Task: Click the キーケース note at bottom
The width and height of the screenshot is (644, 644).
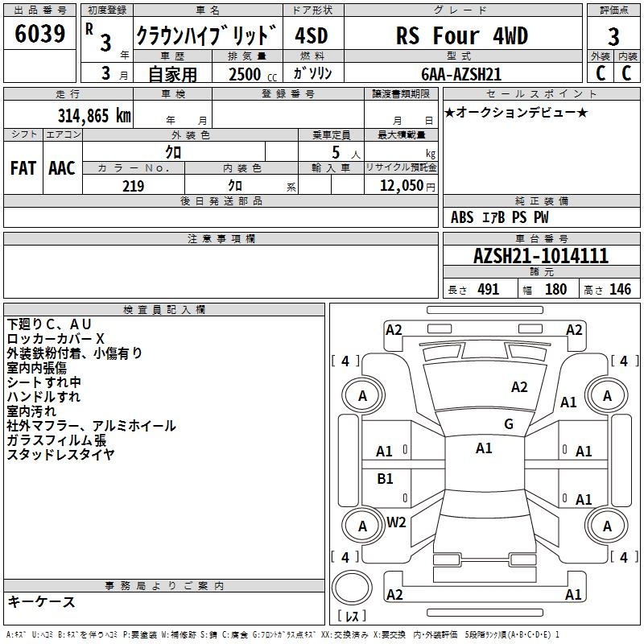Action: [42, 602]
